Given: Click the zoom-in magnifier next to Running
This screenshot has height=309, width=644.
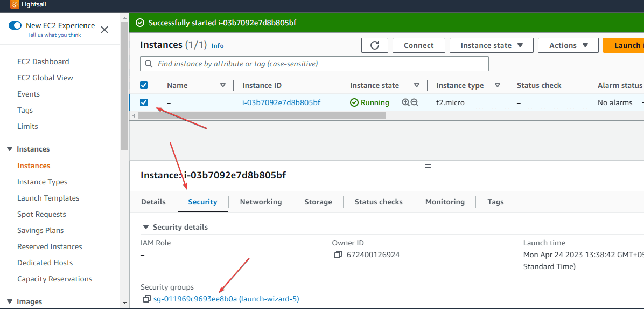Looking at the screenshot, I should coord(406,103).
